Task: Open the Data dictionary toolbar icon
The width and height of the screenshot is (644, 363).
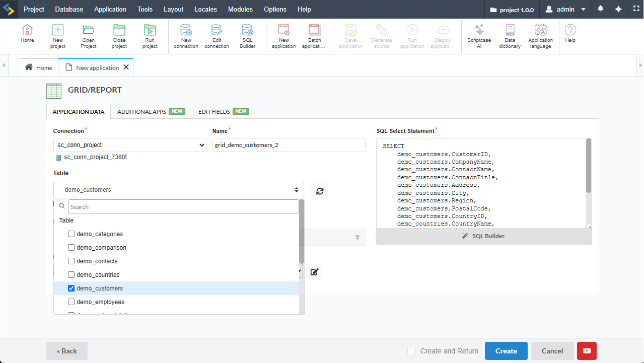Action: coord(510,36)
